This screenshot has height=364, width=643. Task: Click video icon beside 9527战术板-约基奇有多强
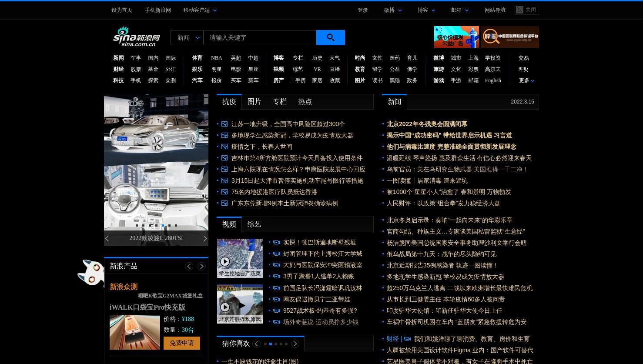(x=276, y=311)
